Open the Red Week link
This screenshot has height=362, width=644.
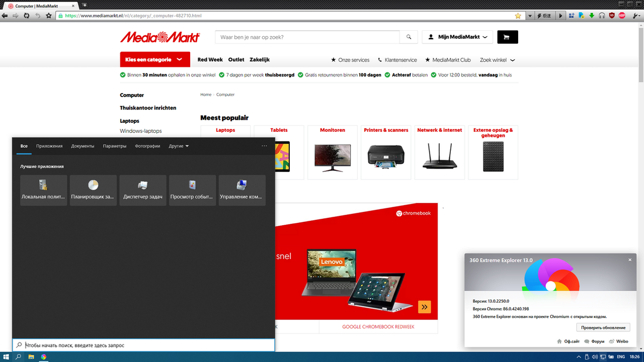(x=210, y=59)
